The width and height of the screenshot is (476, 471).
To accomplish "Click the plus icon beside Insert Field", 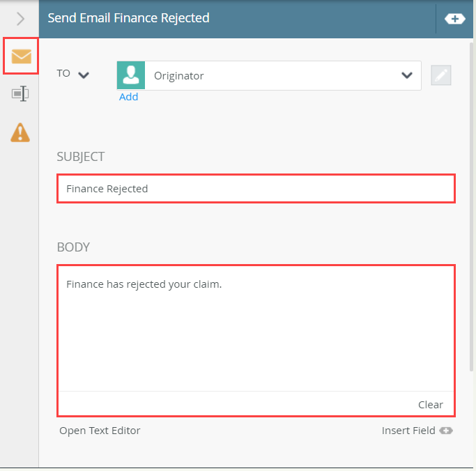I will 445,431.
